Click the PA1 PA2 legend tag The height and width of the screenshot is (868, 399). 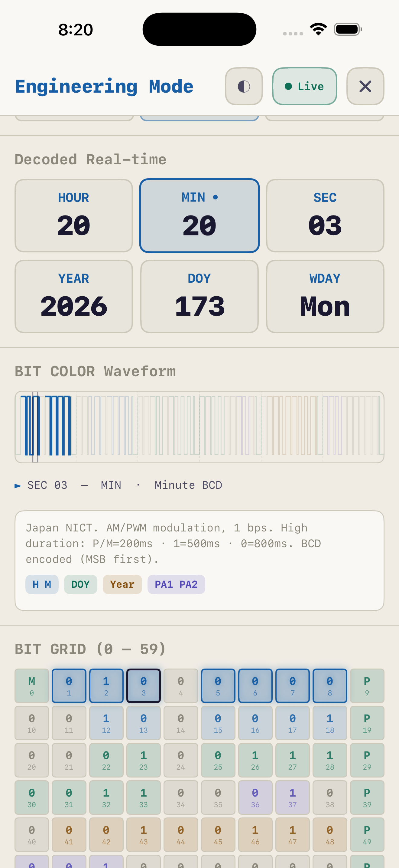[176, 584]
